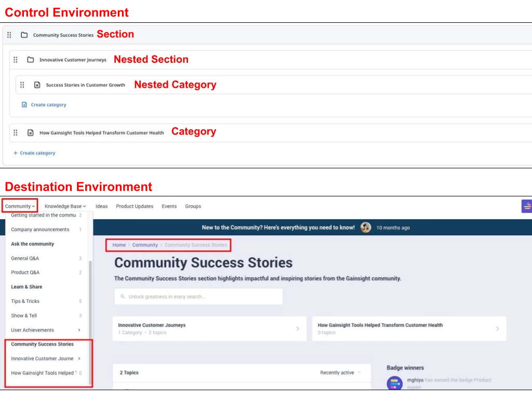Grab drag handle of Success Stories in Customer Growth

[22, 85]
